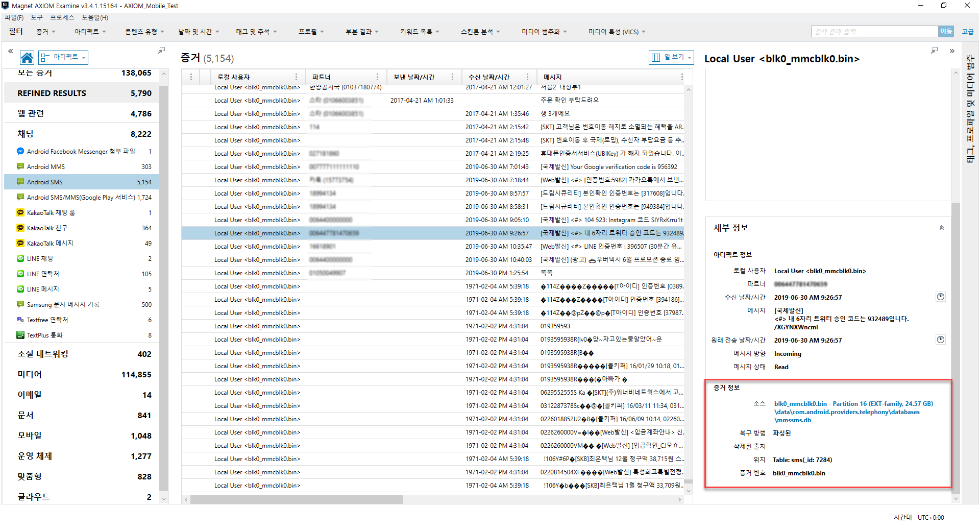The width and height of the screenshot is (980, 531).
Task: Open column options for the received date column
Action: (x=527, y=77)
